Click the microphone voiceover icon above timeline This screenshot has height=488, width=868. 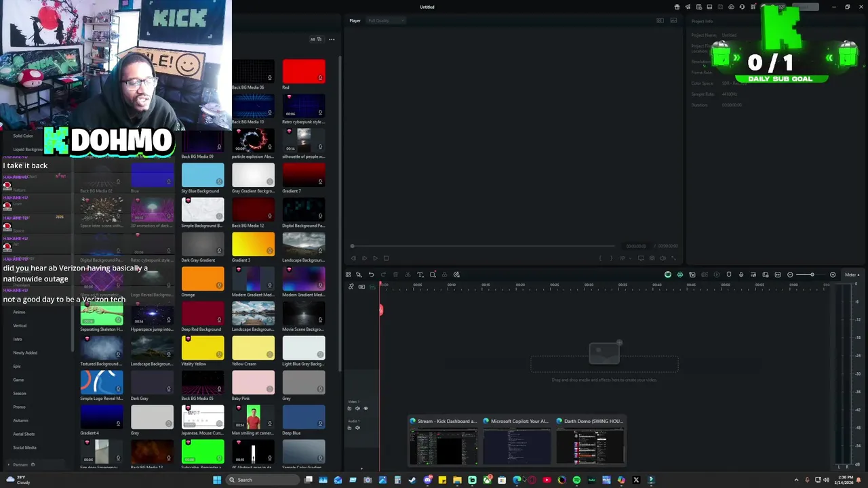(x=741, y=274)
